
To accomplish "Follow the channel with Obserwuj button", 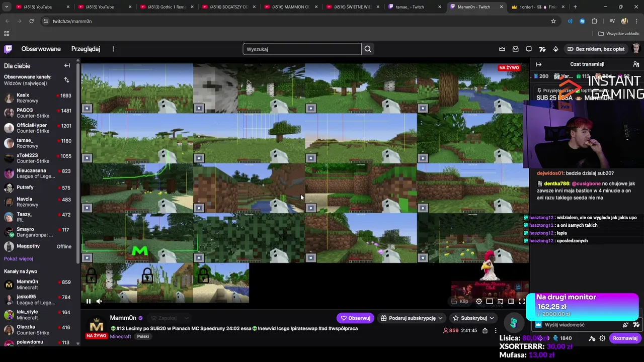I will (356, 318).
